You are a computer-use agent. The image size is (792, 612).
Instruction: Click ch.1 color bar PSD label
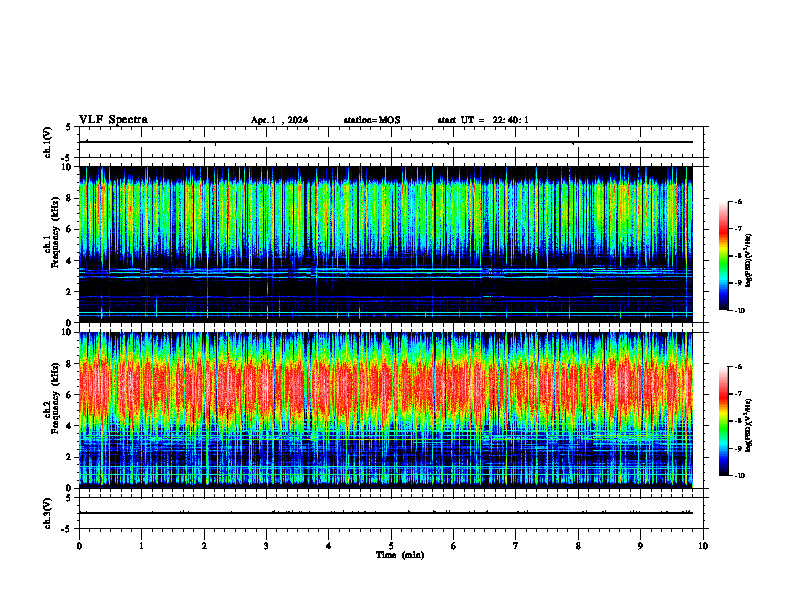(x=749, y=261)
